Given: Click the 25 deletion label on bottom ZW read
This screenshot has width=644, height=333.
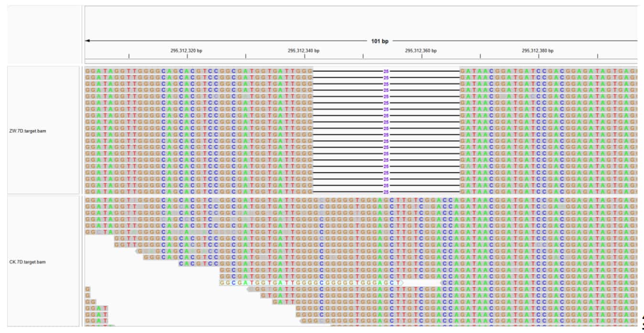Looking at the screenshot, I should [386, 191].
